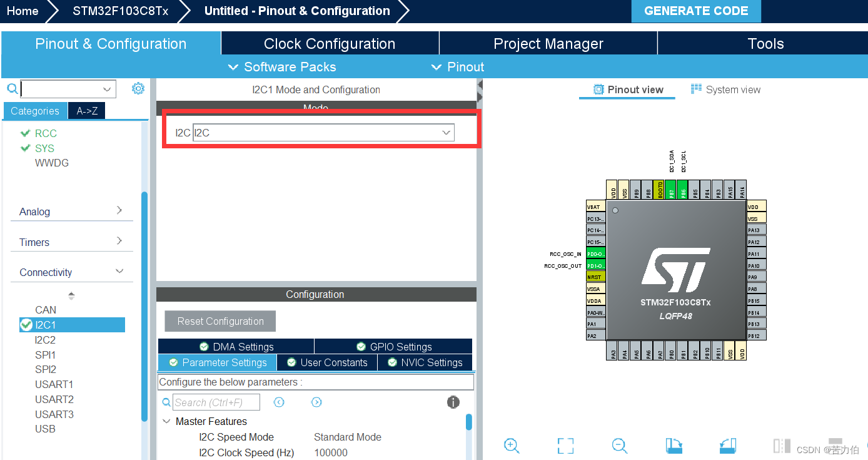Collapse the Master Features parameter group
Viewport: 868px width, 460px height.
pyautogui.click(x=166, y=421)
